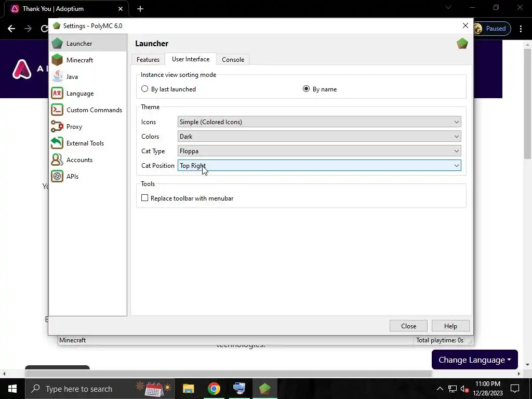Close the Settings dialog with X
Viewport: 532px width, 399px height.
tap(465, 26)
